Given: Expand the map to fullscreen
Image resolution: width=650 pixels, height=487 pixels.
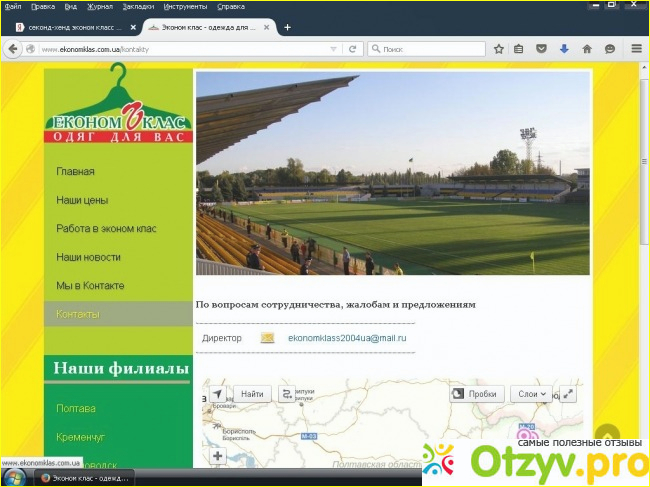Looking at the screenshot, I should click(568, 394).
